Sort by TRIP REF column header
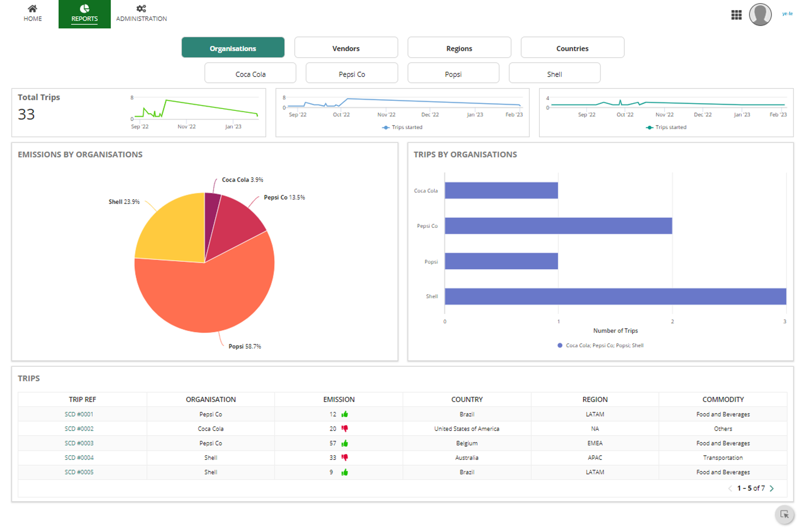805x532 pixels. coord(82,400)
